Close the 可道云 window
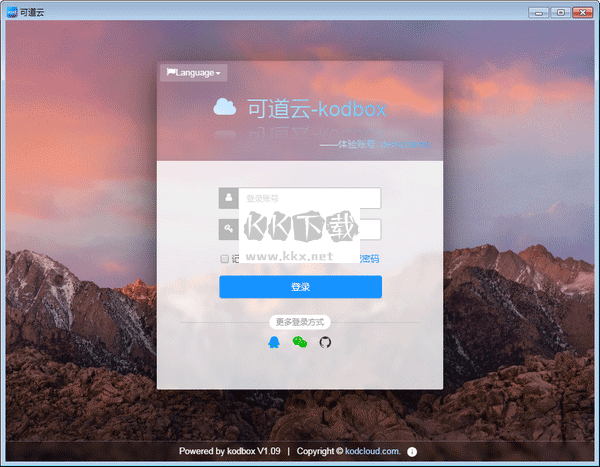 pyautogui.click(x=583, y=13)
